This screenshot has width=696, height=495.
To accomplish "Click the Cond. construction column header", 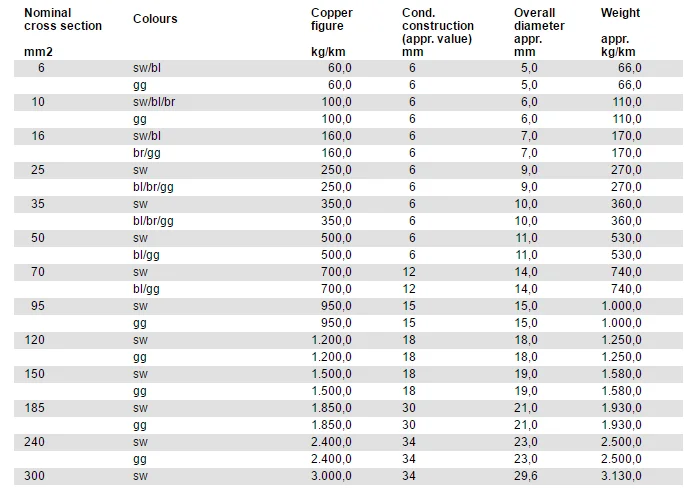I will 438,32.
